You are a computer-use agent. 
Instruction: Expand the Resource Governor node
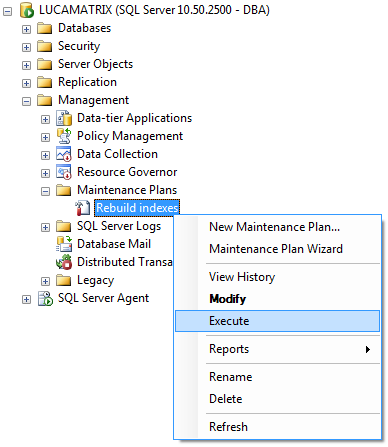(x=45, y=173)
